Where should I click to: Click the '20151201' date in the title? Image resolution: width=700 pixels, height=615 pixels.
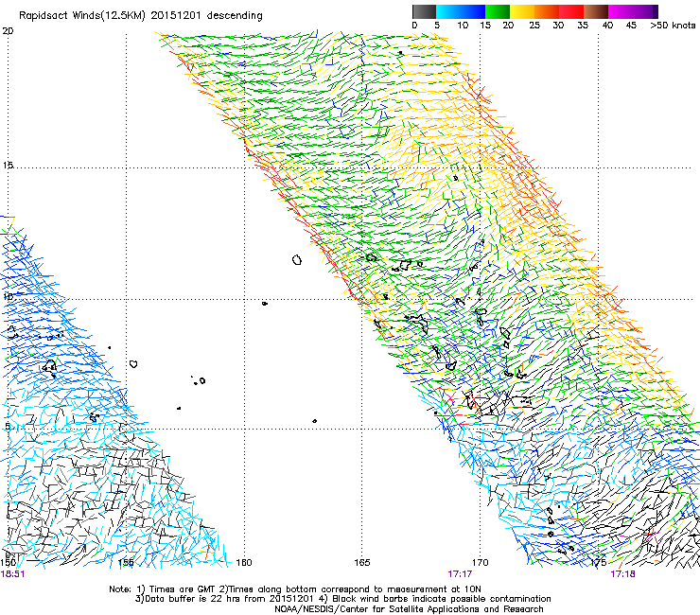coord(176,16)
